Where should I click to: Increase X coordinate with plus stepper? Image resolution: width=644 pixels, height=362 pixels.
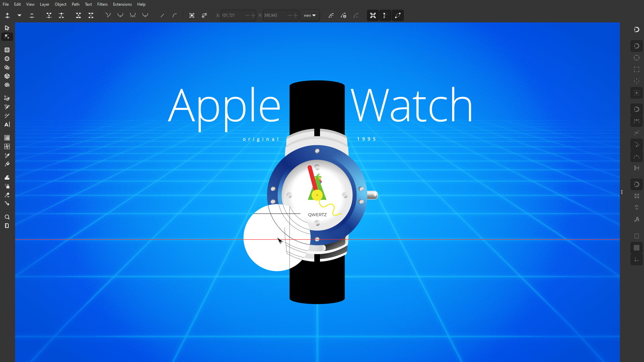click(x=253, y=15)
